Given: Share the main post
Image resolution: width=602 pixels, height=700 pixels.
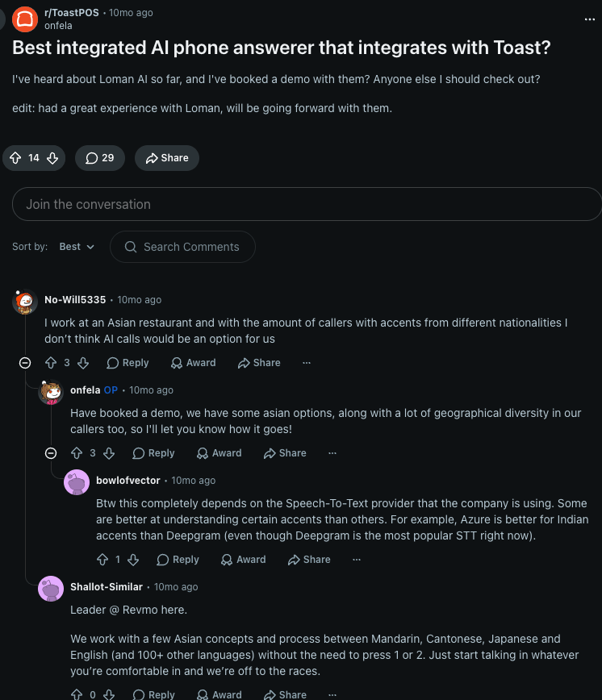Looking at the screenshot, I should tap(167, 158).
